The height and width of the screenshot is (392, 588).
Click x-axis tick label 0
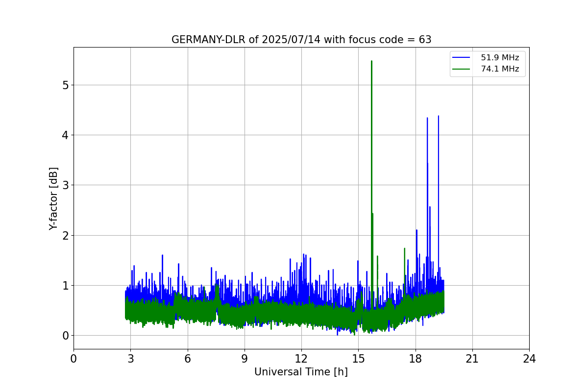pos(73,359)
